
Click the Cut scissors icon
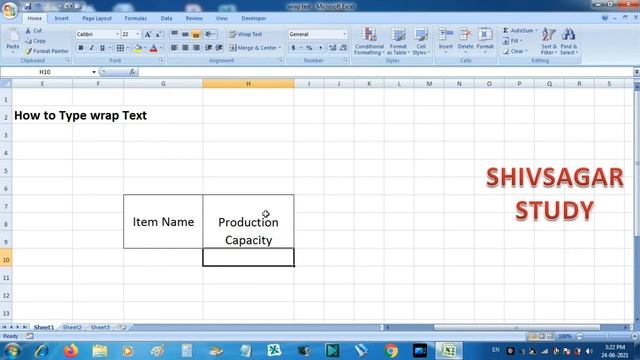[28, 31]
